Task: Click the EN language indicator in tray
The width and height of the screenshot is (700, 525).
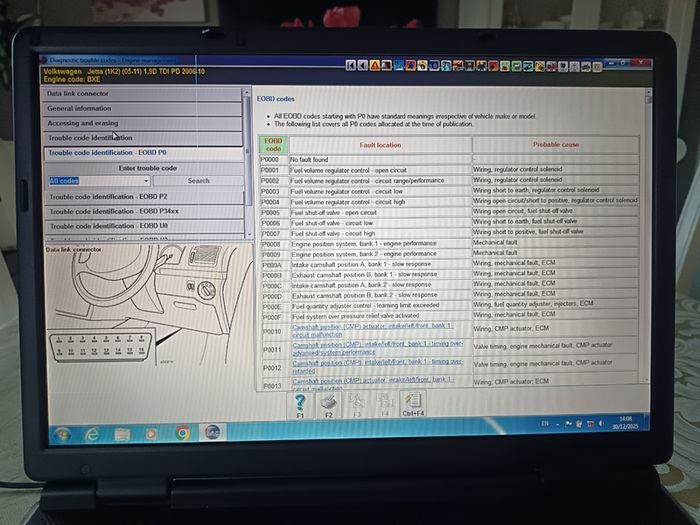Action: point(545,423)
